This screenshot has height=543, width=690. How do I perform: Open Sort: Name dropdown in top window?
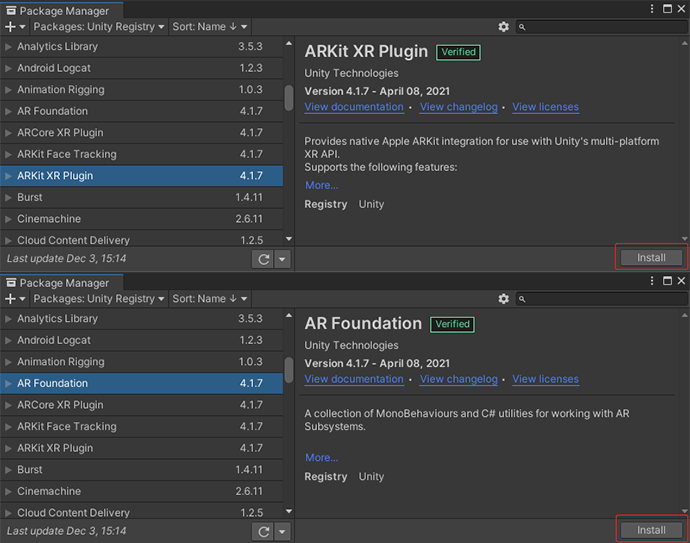point(209,27)
